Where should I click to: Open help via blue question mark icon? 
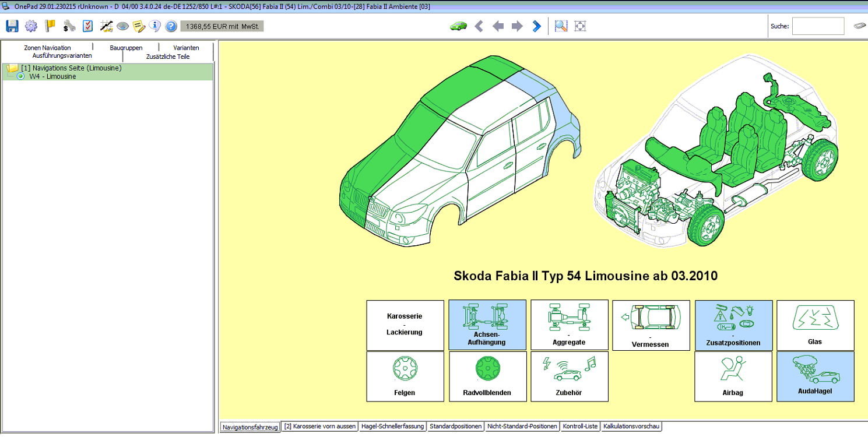point(171,26)
